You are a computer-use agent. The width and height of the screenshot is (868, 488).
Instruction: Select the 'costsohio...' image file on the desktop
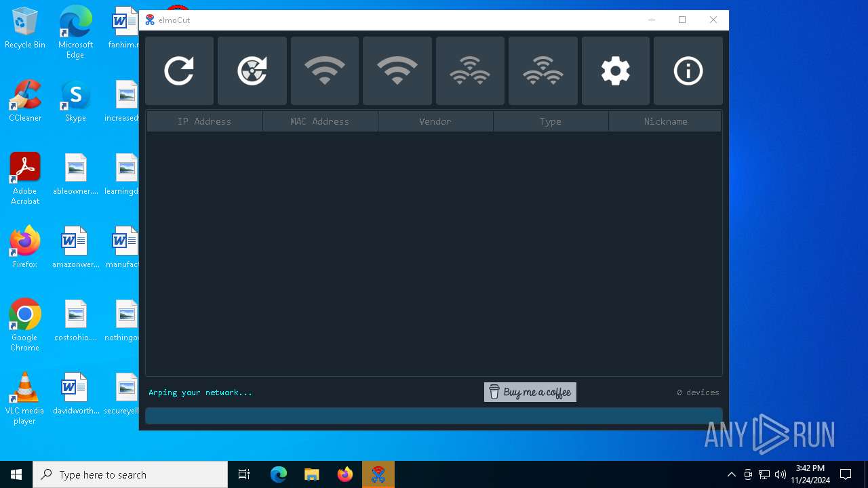tap(75, 321)
